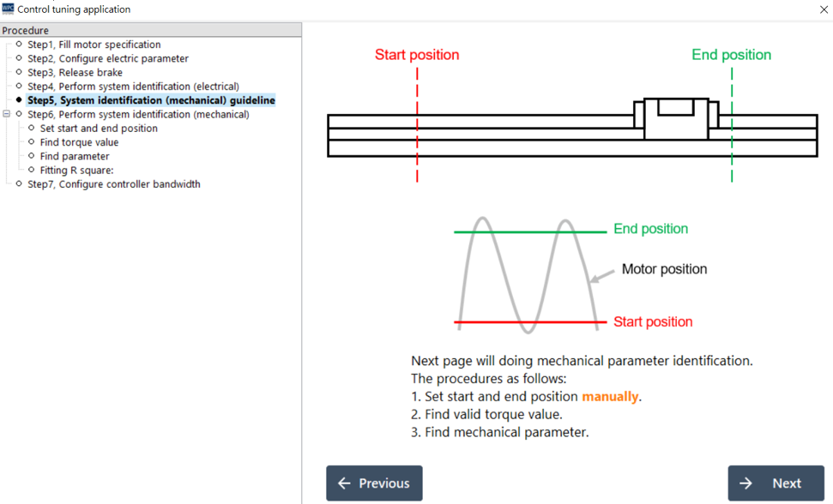Open Step3, Release brake

click(x=75, y=73)
